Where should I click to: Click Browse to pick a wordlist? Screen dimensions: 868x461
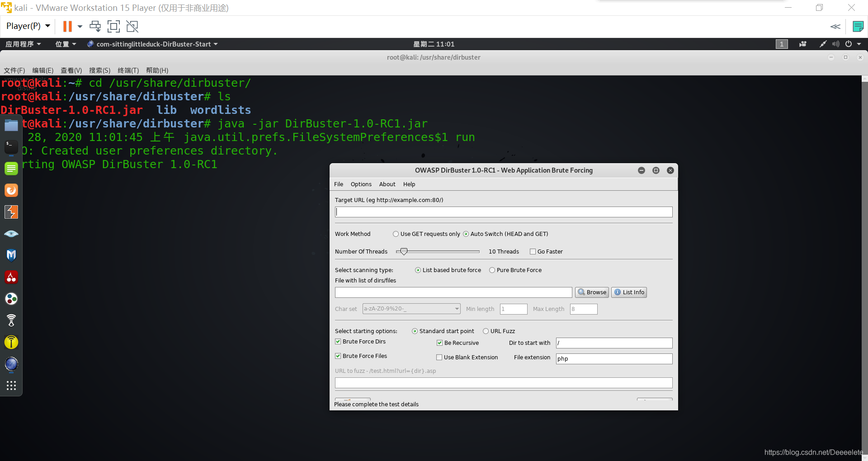[x=592, y=292]
